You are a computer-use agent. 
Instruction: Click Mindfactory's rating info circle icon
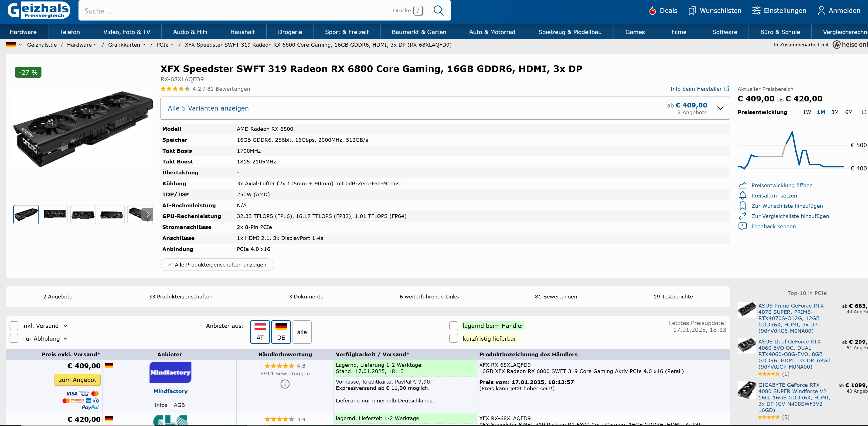[285, 384]
